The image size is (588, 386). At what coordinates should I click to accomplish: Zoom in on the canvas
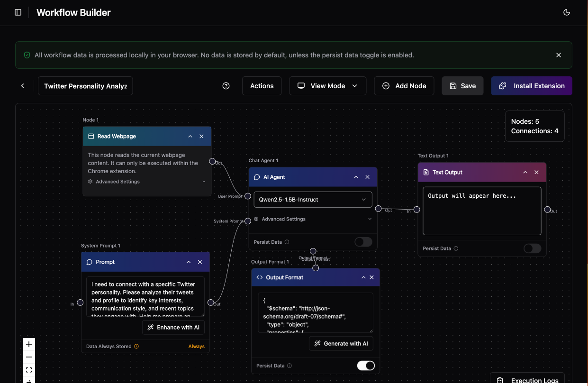click(x=29, y=344)
